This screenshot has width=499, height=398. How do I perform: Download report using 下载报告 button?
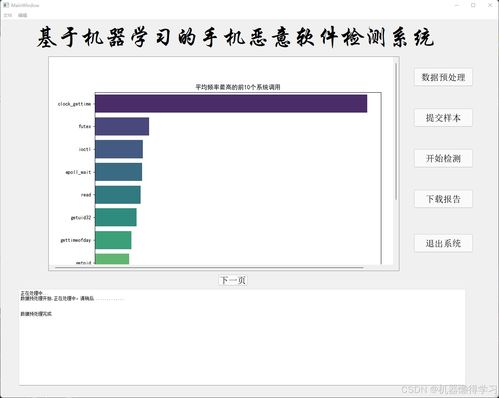click(443, 199)
